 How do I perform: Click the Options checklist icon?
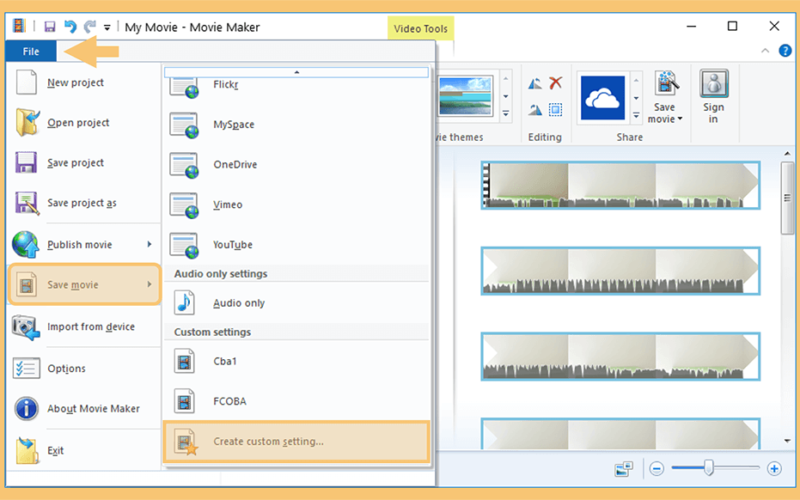click(x=26, y=368)
